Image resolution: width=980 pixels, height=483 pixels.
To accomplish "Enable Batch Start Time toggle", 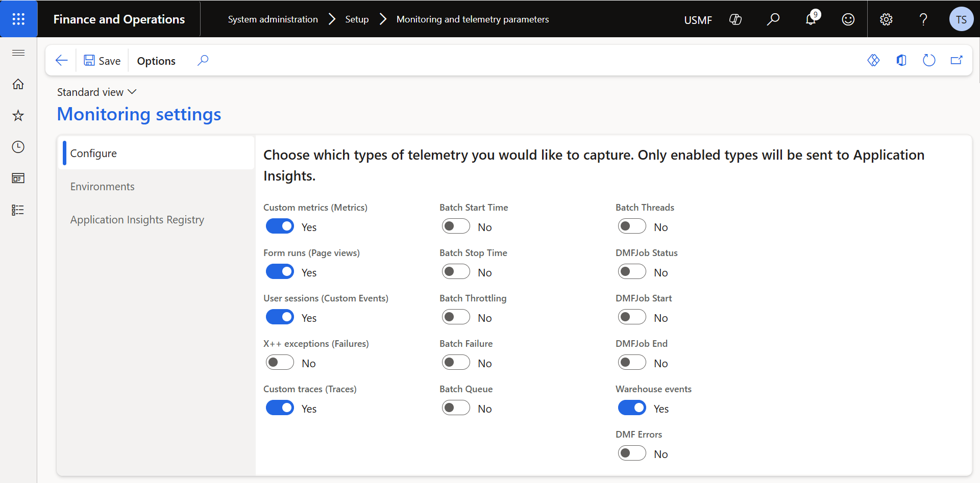I will 456,226.
